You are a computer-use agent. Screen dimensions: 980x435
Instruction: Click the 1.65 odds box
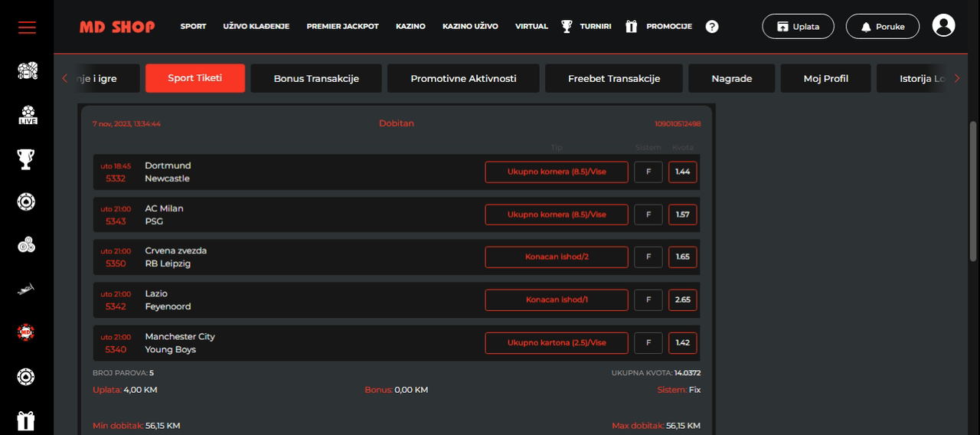click(x=683, y=257)
